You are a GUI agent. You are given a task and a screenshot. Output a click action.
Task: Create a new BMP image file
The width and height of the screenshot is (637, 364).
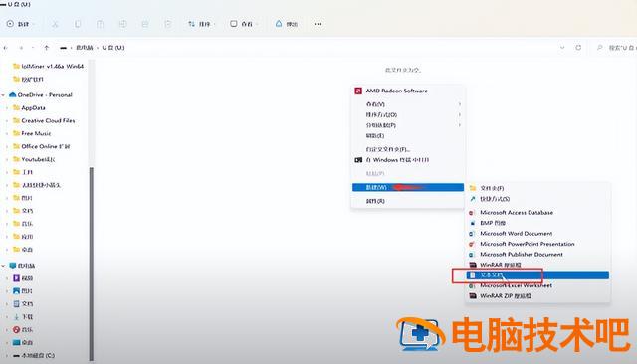point(537,223)
